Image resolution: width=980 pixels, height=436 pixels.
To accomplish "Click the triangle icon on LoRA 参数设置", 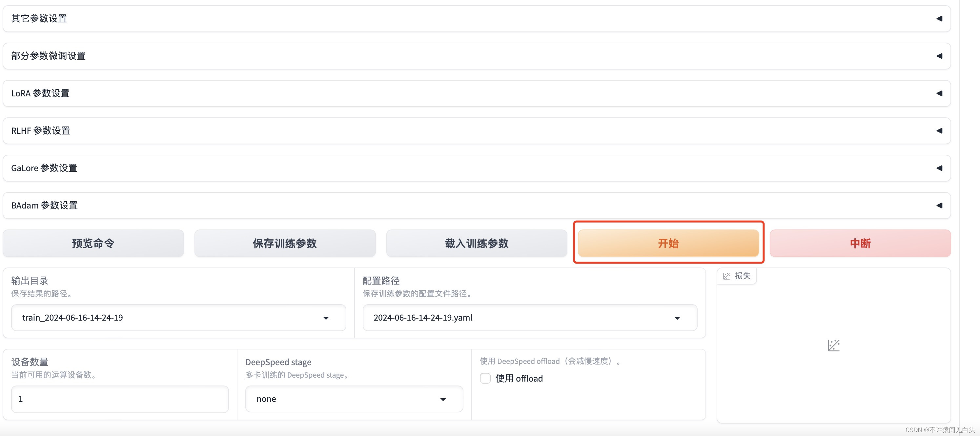I will tap(939, 93).
